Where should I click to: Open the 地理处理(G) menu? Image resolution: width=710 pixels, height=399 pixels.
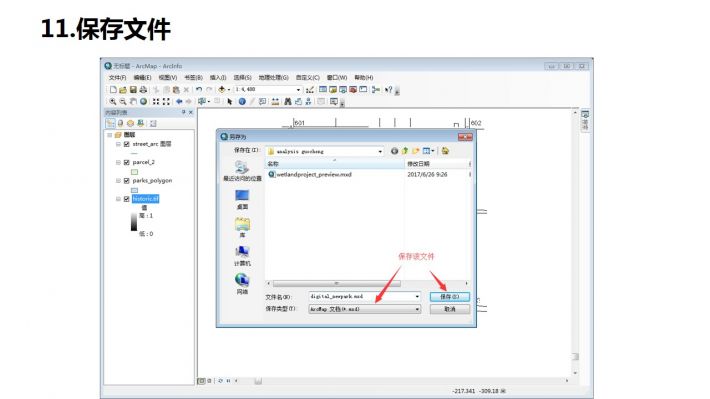click(273, 77)
